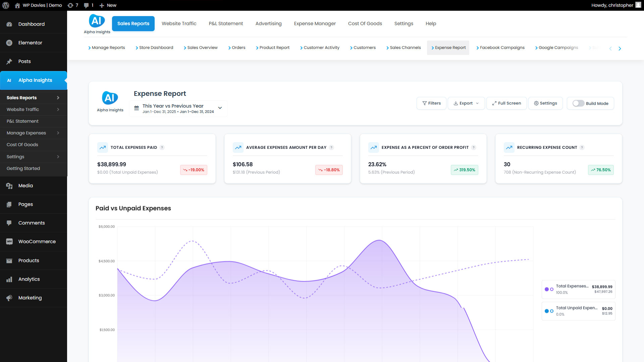Open the Facebook Campaigns report tab
Image resolution: width=644 pixels, height=362 pixels.
[500, 48]
